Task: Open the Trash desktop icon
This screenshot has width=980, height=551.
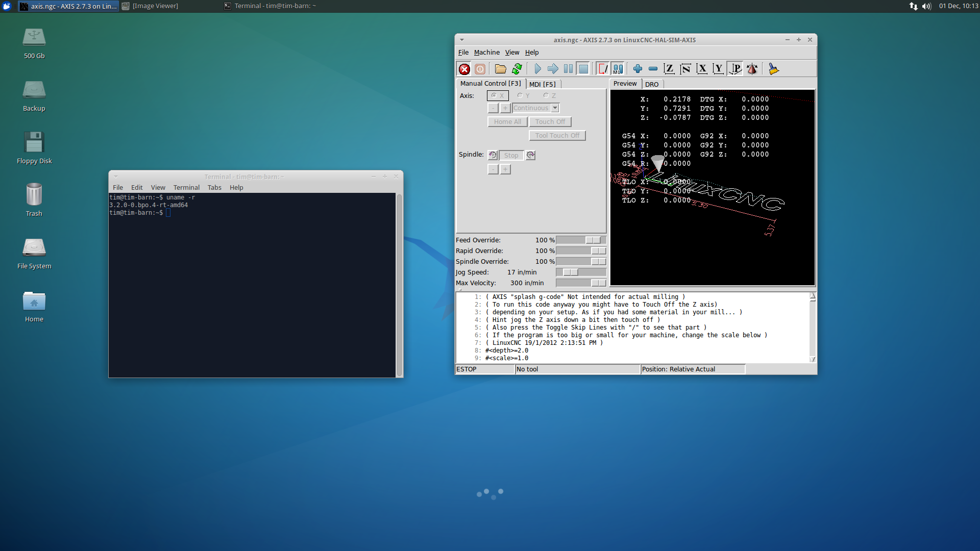Action: [x=34, y=200]
